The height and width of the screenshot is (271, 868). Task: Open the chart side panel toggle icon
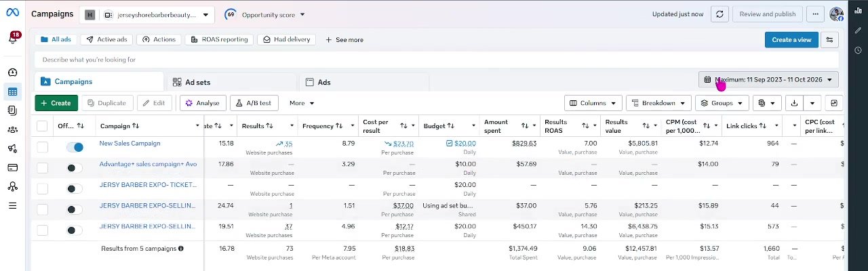(x=834, y=103)
